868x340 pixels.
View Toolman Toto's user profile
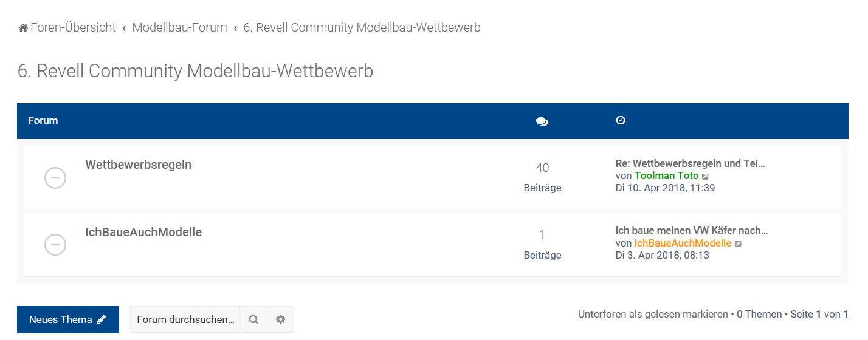coord(666,176)
